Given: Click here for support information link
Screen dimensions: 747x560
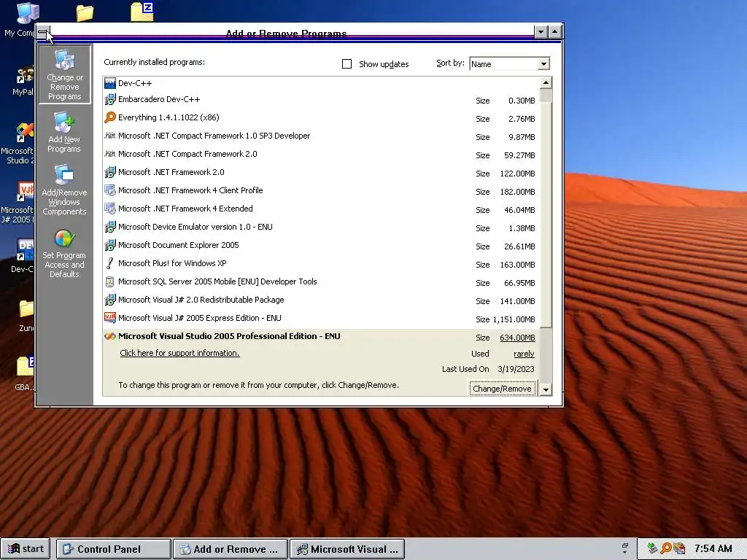Looking at the screenshot, I should 179,353.
